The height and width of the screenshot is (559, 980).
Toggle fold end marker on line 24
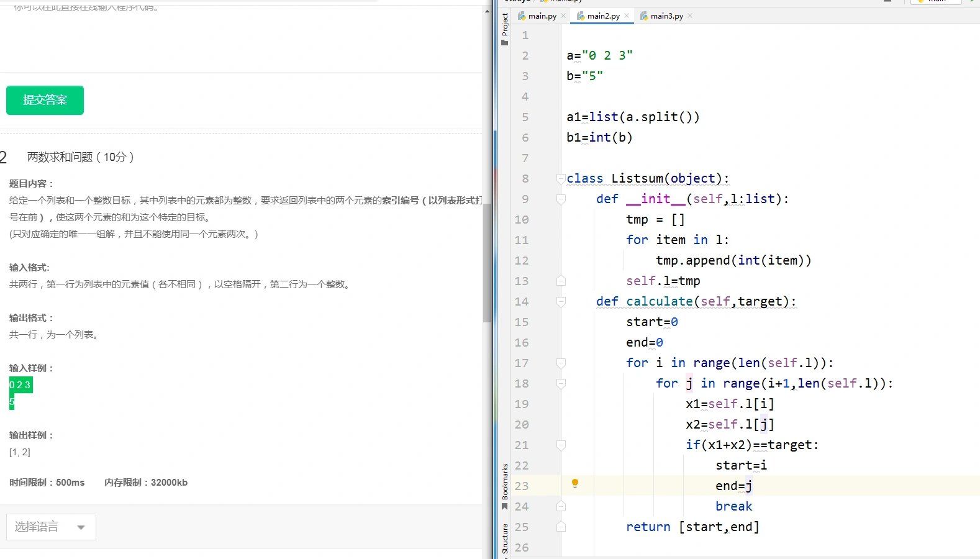(561, 506)
